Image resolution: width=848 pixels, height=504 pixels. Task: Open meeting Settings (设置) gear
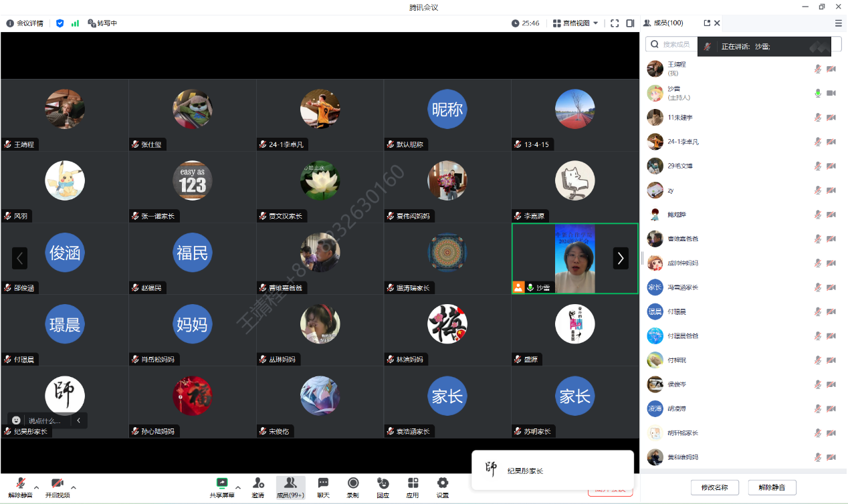click(x=442, y=484)
